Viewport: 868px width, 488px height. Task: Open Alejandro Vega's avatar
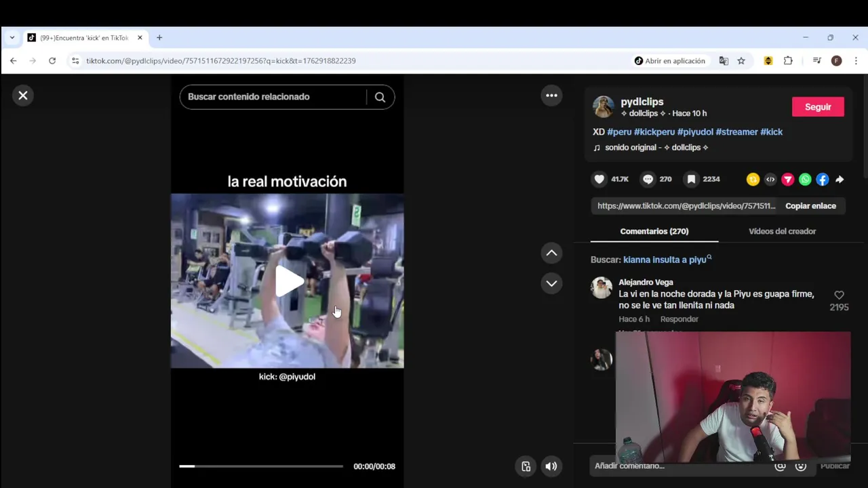(601, 287)
